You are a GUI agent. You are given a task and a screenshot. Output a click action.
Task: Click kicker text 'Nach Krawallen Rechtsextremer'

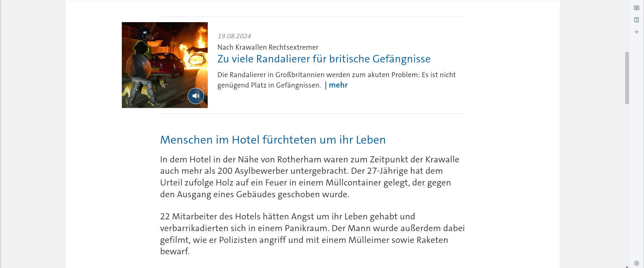(x=268, y=47)
